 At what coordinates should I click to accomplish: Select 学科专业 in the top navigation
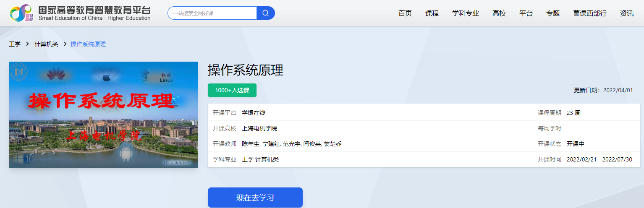tap(466, 13)
